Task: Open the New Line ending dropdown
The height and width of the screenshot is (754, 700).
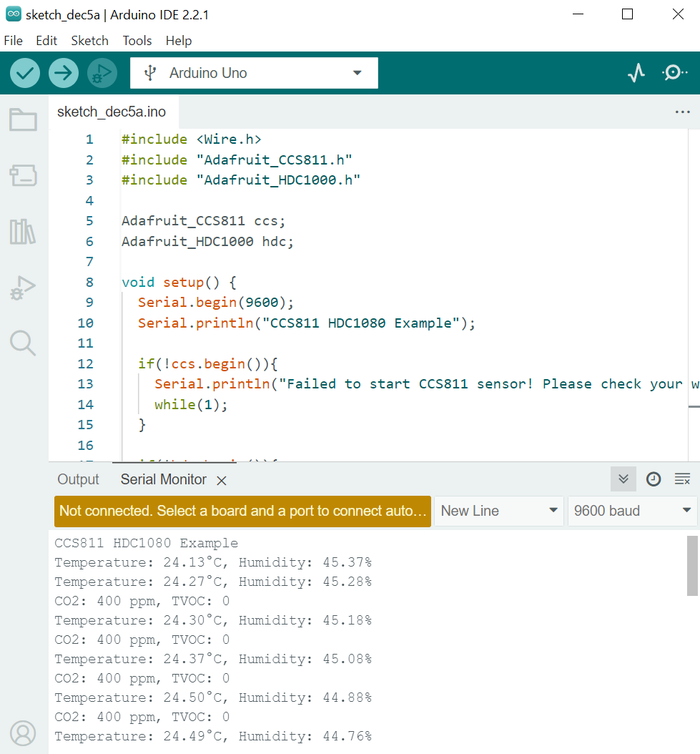Action: [498, 511]
